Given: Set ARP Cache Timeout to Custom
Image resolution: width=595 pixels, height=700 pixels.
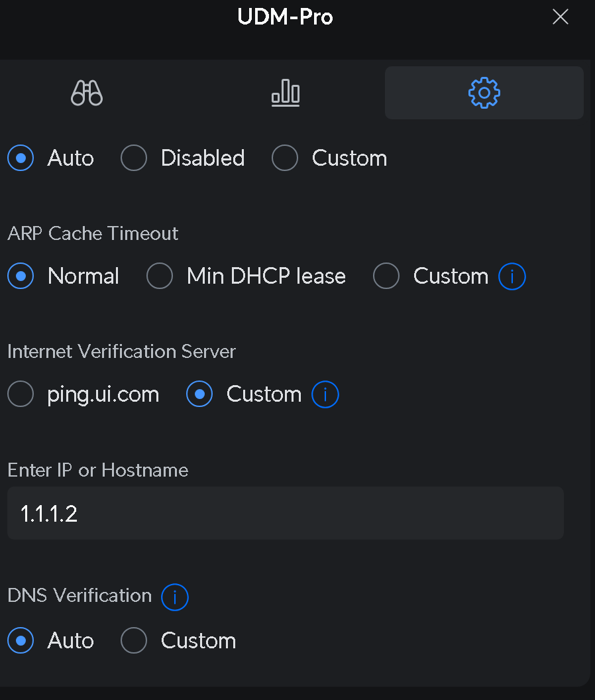Looking at the screenshot, I should [386, 276].
